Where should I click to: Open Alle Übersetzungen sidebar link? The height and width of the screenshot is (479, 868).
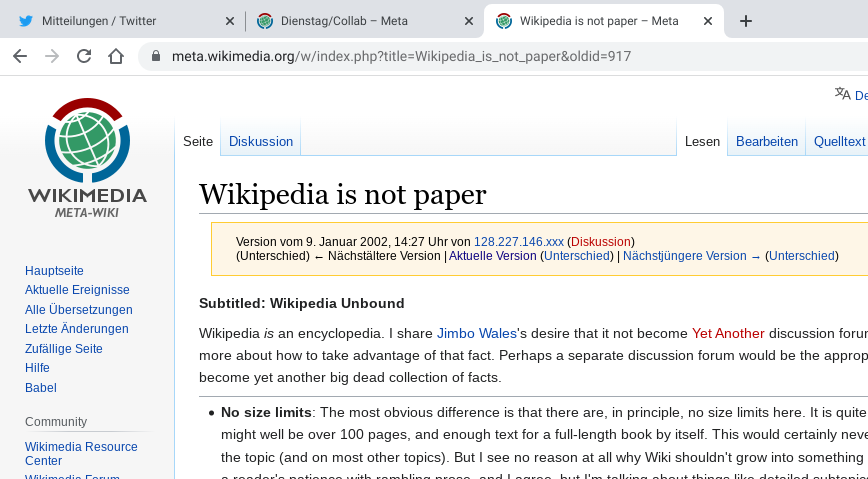pyautogui.click(x=79, y=310)
